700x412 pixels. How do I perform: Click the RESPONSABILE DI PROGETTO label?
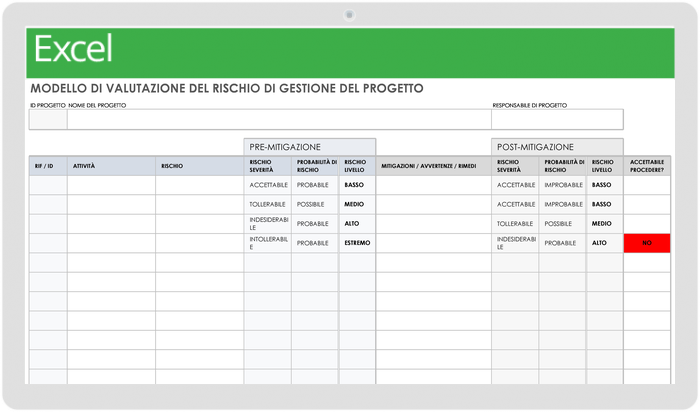tap(529, 105)
